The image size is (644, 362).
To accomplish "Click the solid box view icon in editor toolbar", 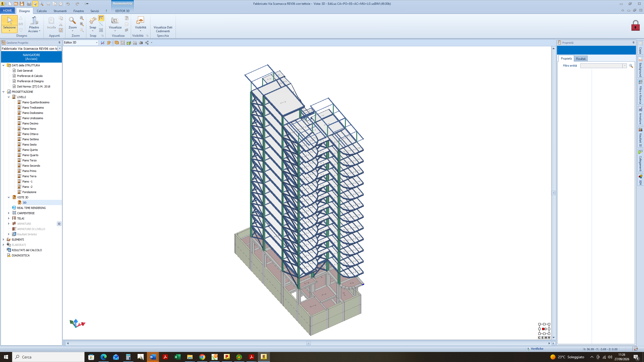I will click(x=117, y=43).
